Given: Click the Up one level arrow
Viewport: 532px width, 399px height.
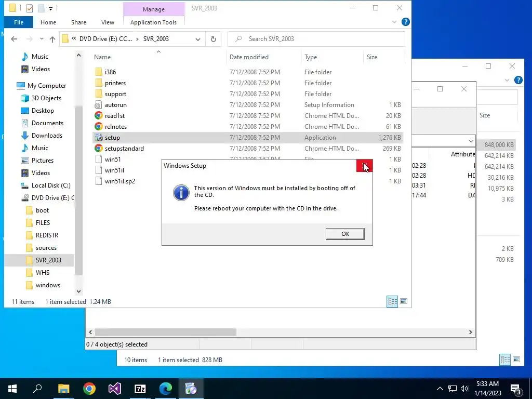Looking at the screenshot, I should pos(52,39).
